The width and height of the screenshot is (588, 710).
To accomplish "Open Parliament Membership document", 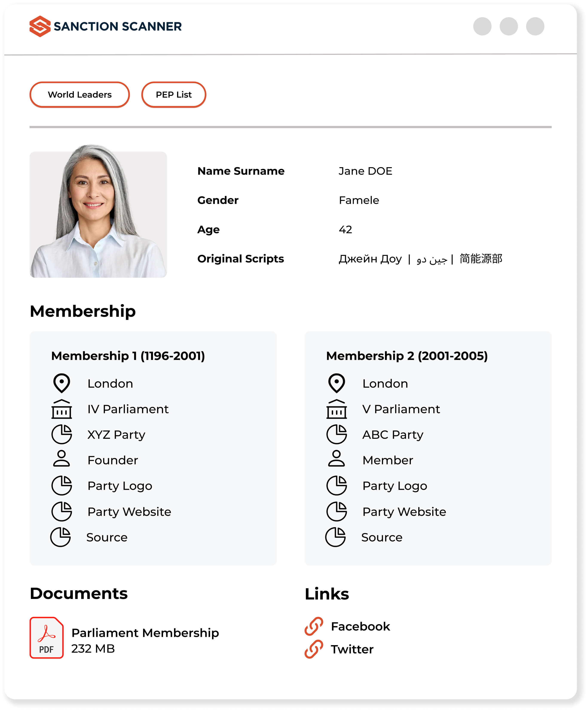I will click(145, 633).
